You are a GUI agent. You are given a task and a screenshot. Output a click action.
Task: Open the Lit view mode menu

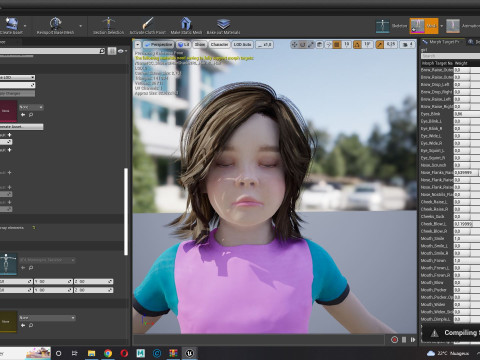(184, 44)
